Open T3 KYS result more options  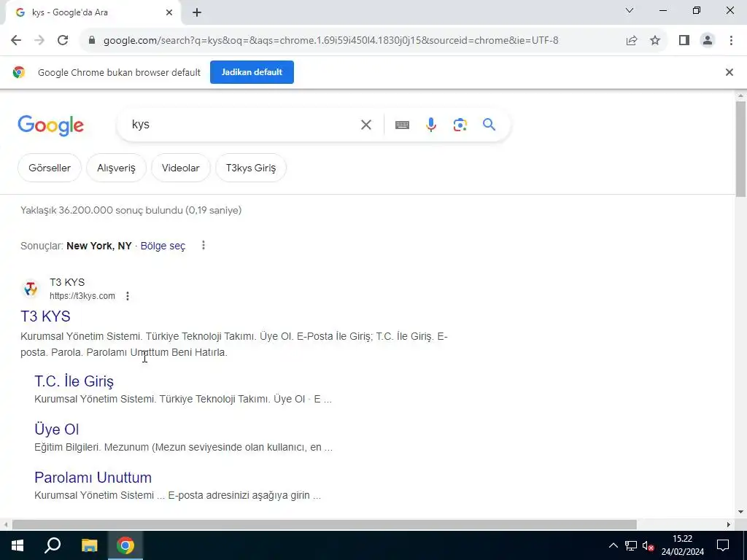(127, 296)
